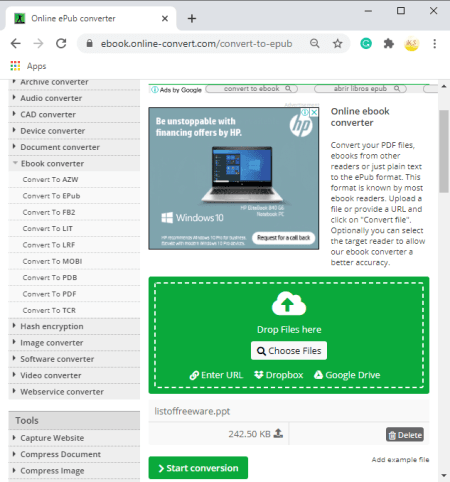Click the AdChoices info icon on HP ad
The width and height of the screenshot is (450, 482).
click(x=305, y=113)
